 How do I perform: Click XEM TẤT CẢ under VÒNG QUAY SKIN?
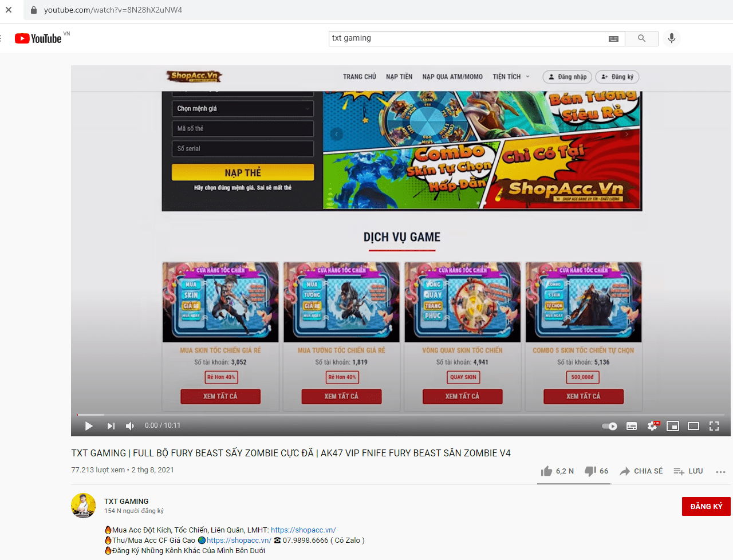coord(463,396)
